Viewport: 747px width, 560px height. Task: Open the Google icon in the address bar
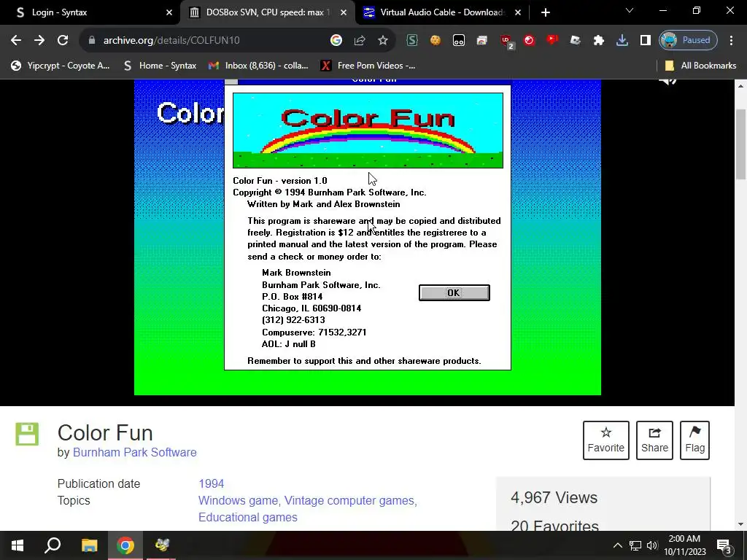[x=336, y=41]
